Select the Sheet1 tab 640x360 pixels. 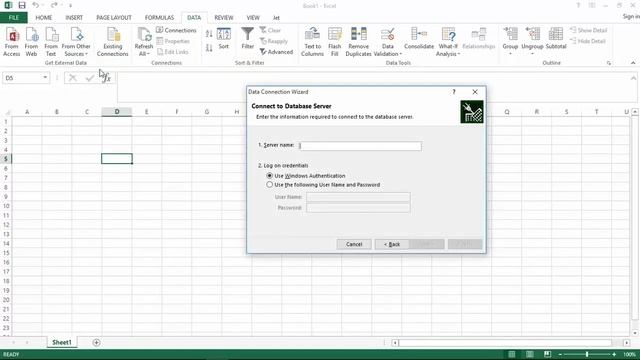pos(62,342)
